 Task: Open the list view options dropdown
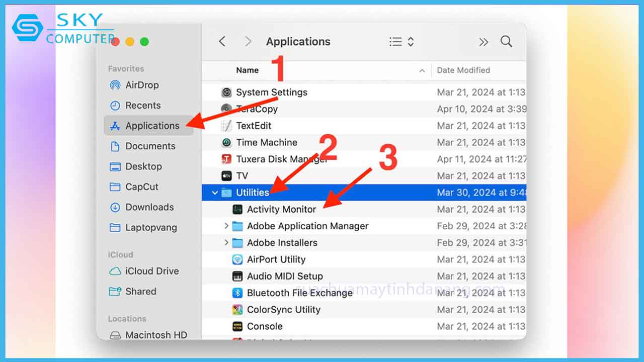click(x=401, y=42)
